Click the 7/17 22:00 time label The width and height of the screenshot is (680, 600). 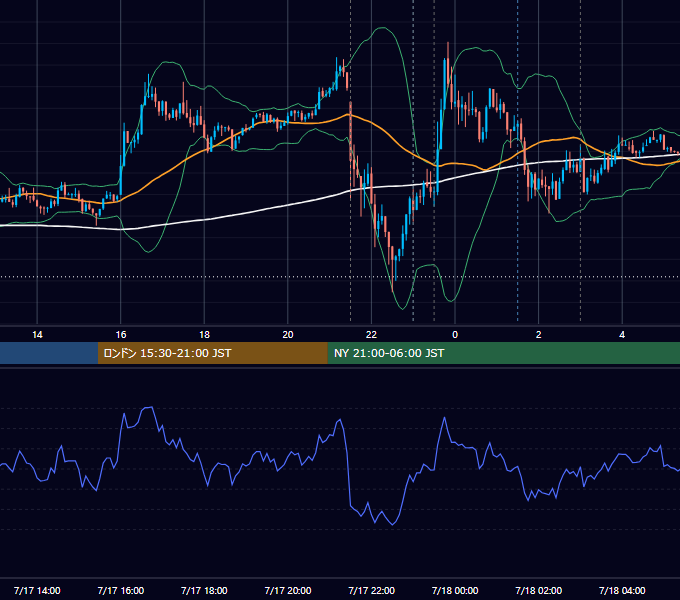(x=372, y=590)
